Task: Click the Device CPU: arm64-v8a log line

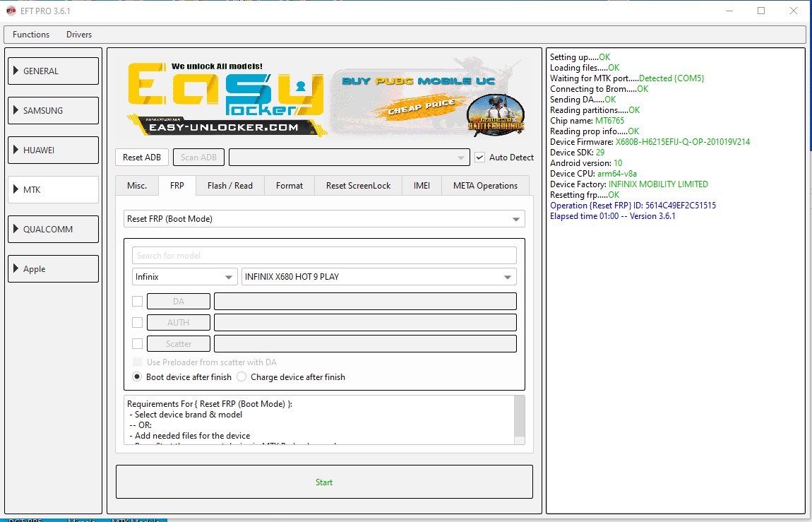Action: (x=593, y=174)
